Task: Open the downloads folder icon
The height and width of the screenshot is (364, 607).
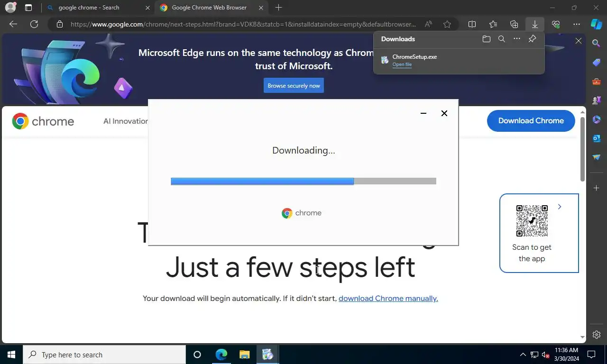Action: pos(486,39)
